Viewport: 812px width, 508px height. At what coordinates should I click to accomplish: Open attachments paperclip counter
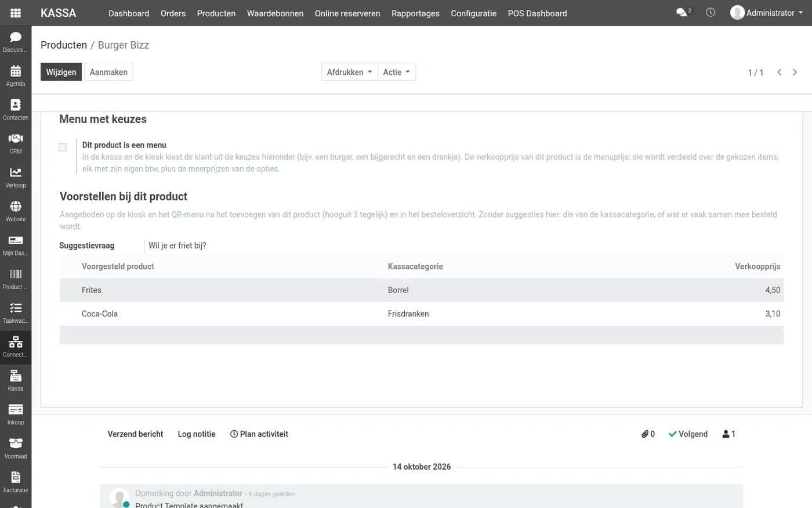click(648, 434)
